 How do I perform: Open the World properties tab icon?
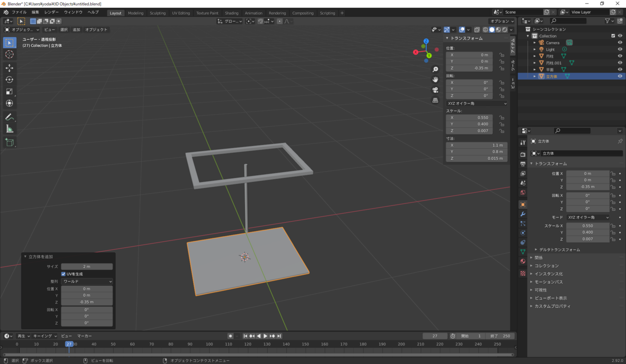(x=523, y=192)
